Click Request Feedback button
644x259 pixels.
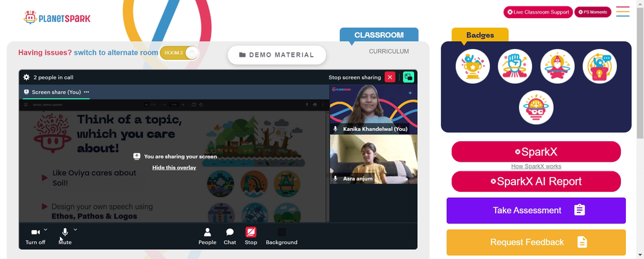pyautogui.click(x=536, y=242)
